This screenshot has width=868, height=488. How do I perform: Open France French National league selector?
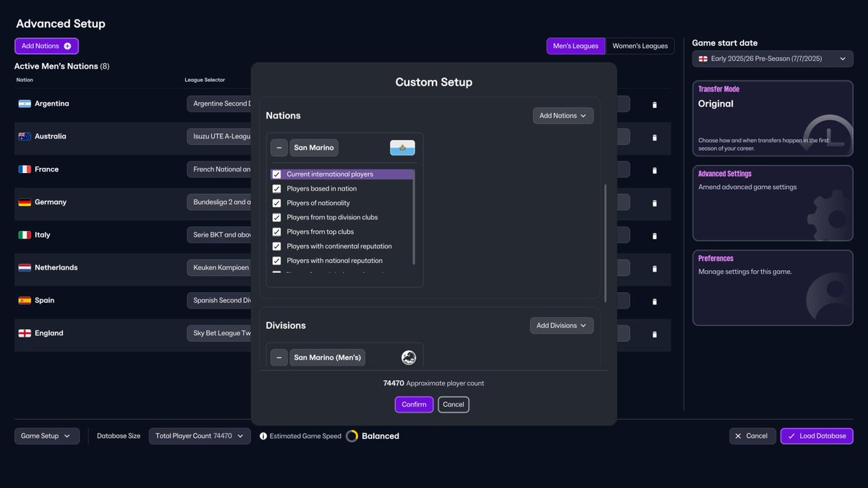(x=219, y=169)
